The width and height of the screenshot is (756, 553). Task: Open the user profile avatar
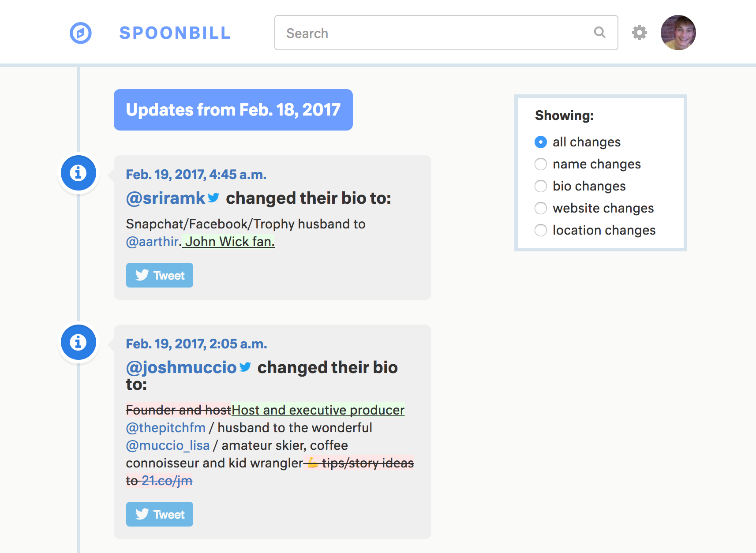[x=678, y=33]
